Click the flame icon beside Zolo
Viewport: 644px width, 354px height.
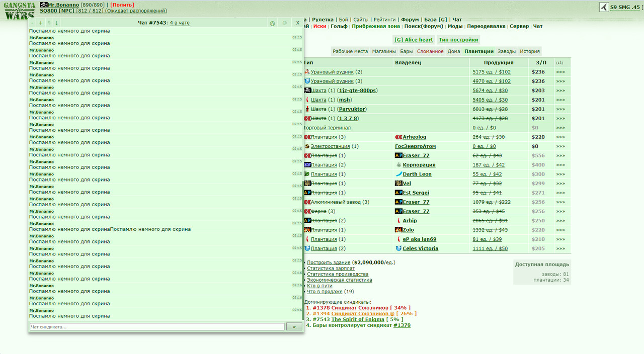(398, 230)
